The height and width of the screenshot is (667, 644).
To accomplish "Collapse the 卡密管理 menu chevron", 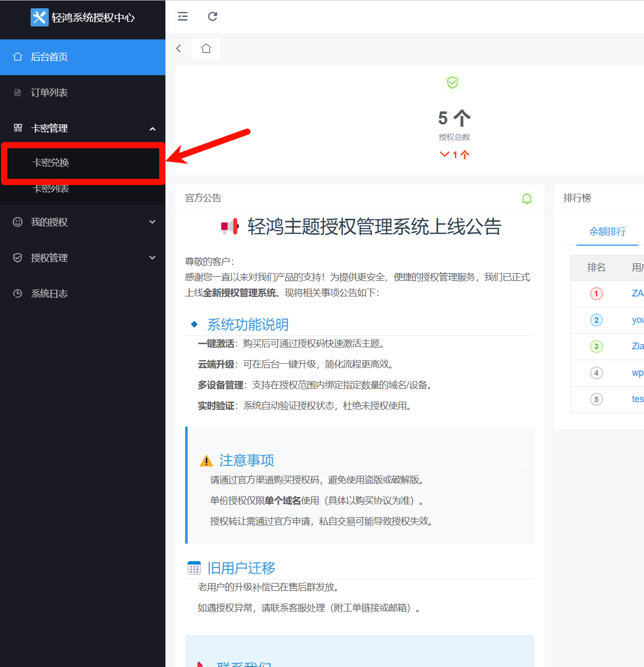I will 152,129.
